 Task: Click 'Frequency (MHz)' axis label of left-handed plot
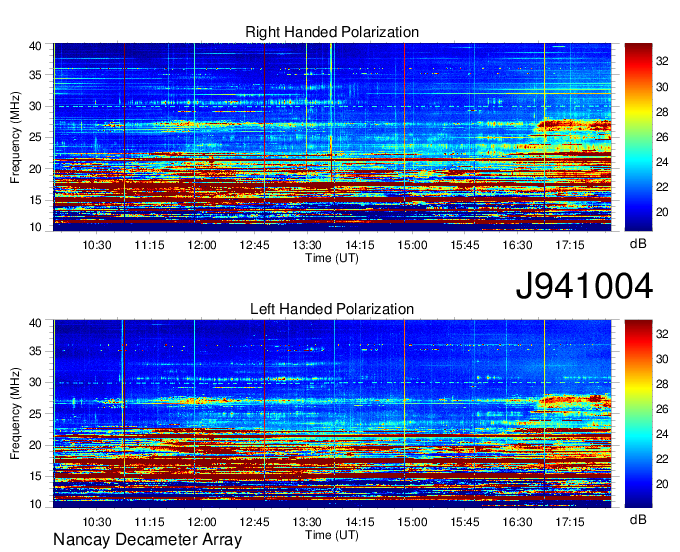tap(15, 414)
